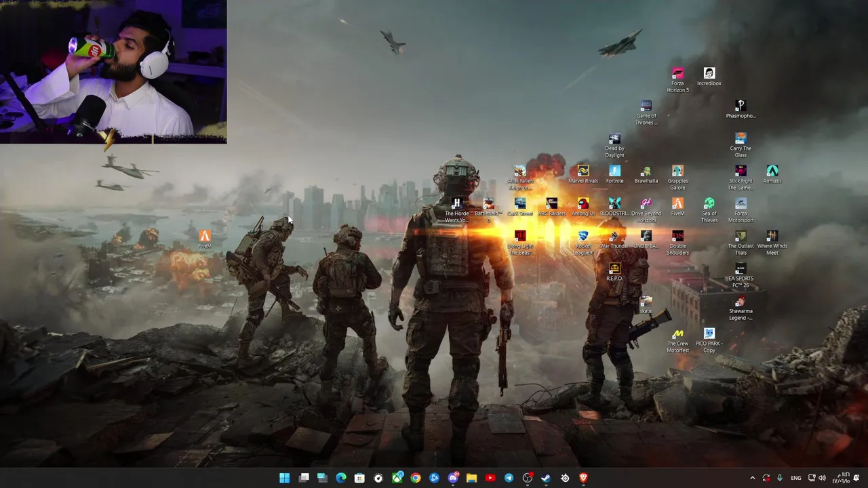The image size is (868, 488).
Task: Open the Phasmophobia desktop shortcut
Action: [x=741, y=108]
